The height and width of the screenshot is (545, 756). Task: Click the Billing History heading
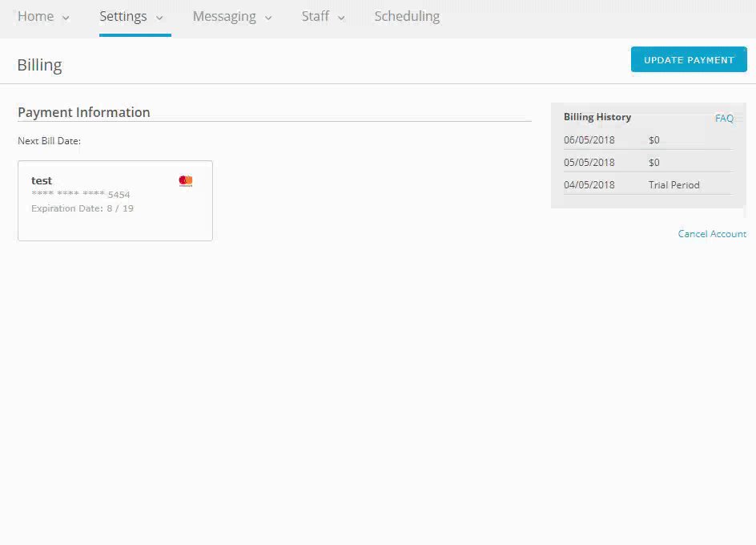click(597, 117)
